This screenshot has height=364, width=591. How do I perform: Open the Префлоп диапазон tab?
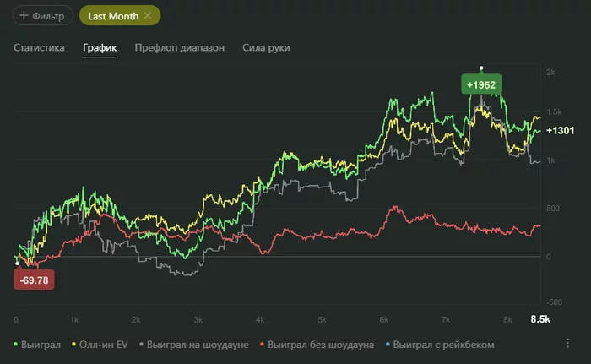pyautogui.click(x=180, y=48)
